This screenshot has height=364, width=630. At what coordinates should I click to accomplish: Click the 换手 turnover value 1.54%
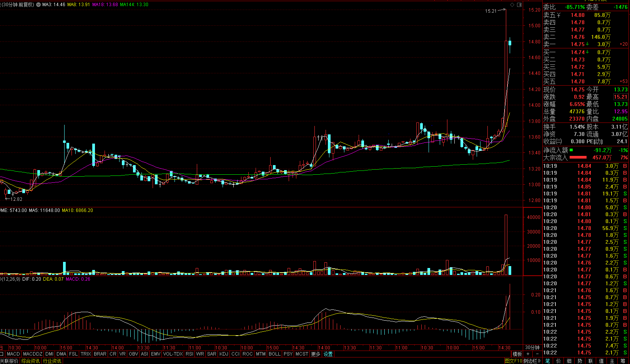577,127
